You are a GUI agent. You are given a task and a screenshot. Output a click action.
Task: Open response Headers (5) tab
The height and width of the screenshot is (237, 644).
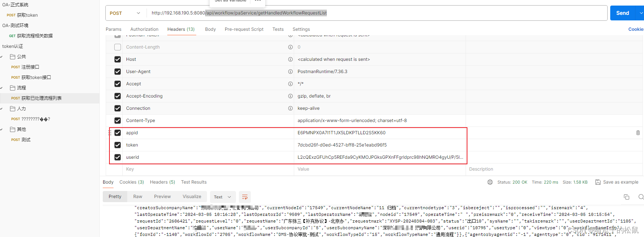click(162, 182)
